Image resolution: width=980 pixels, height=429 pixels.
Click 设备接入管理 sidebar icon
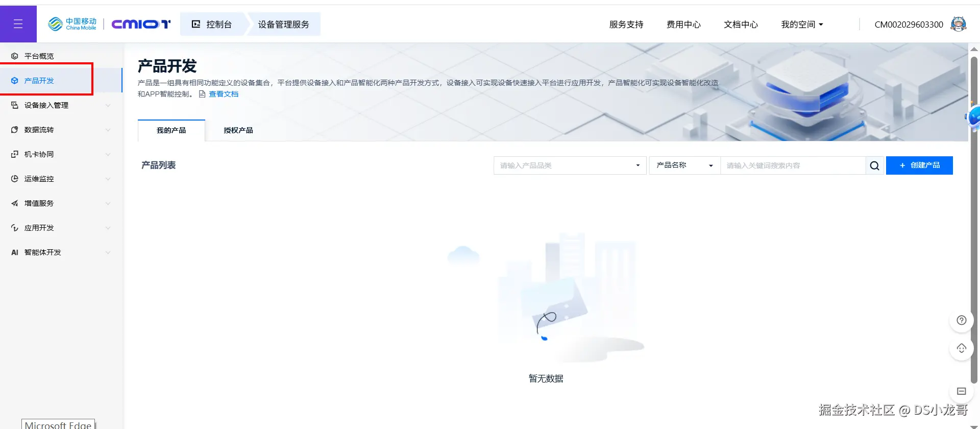tap(15, 105)
